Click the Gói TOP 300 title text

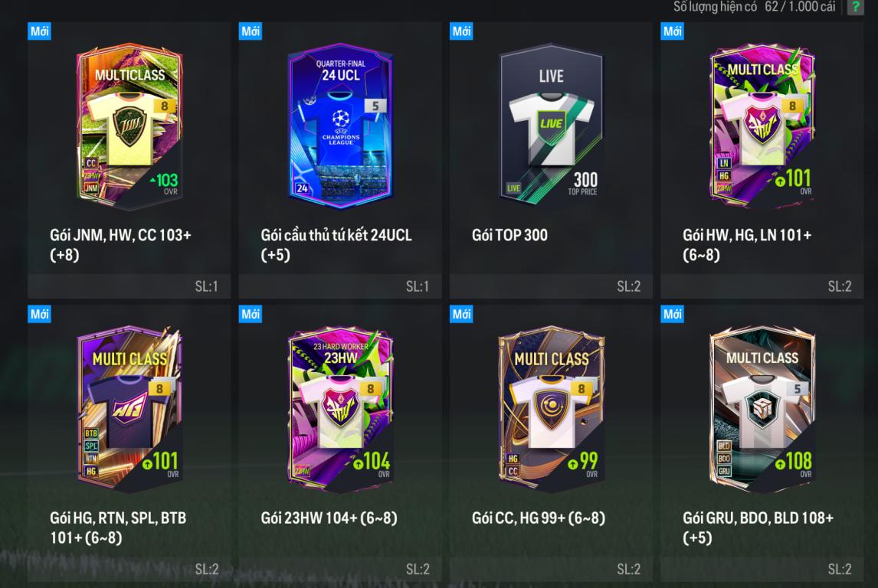tap(509, 235)
